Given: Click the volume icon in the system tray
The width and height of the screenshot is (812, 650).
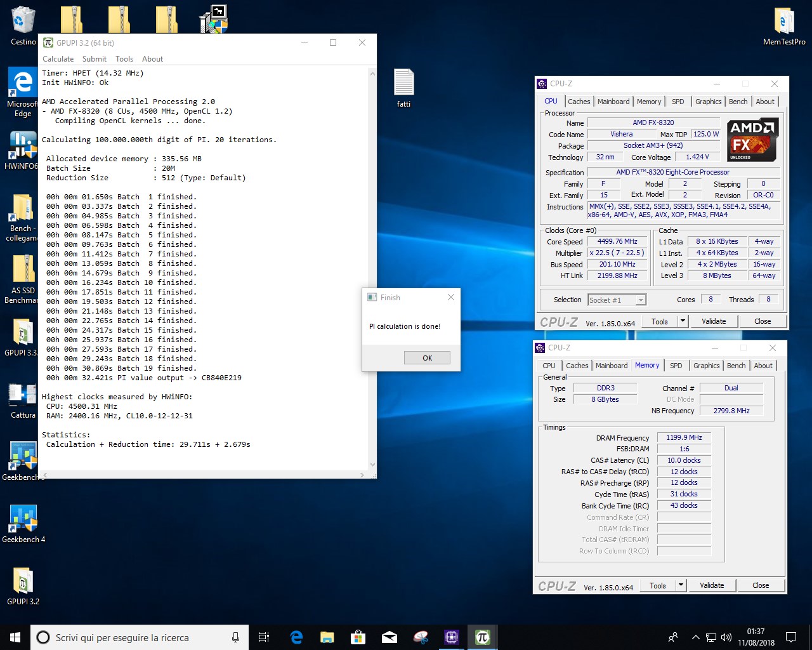Looking at the screenshot, I should (x=726, y=637).
